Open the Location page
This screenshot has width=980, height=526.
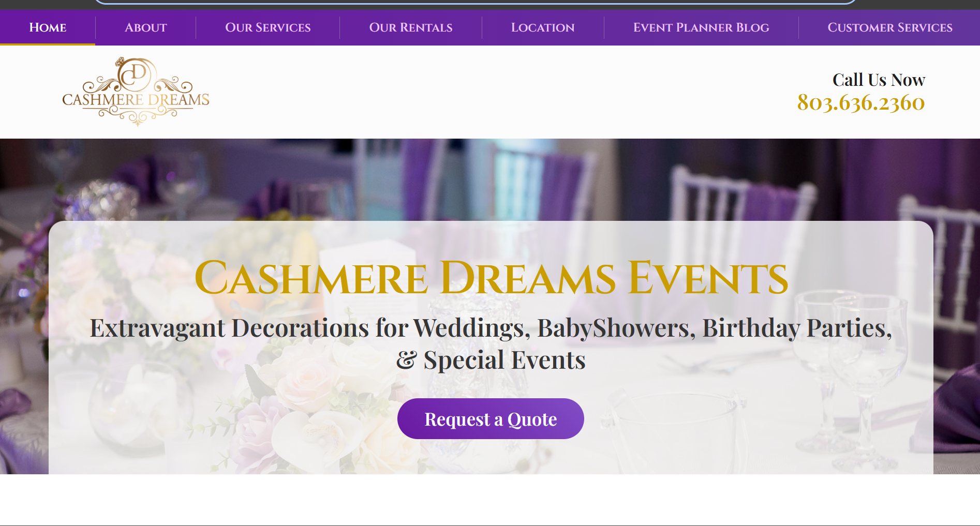coord(543,27)
